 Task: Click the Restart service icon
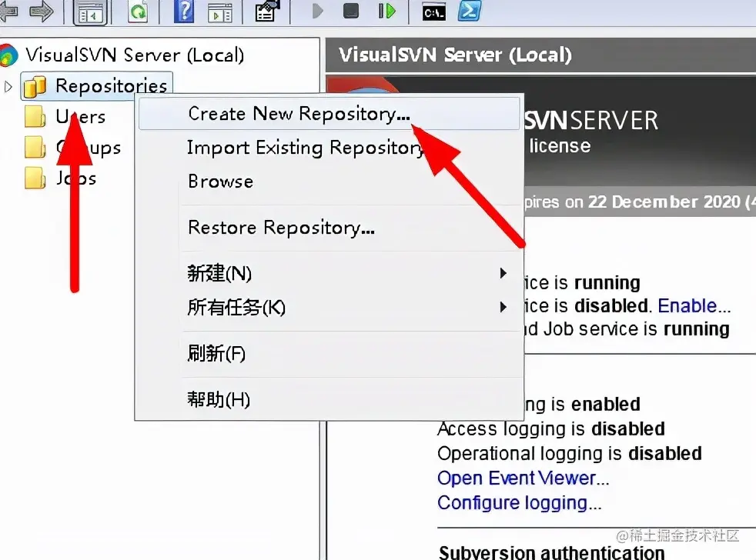point(386,11)
